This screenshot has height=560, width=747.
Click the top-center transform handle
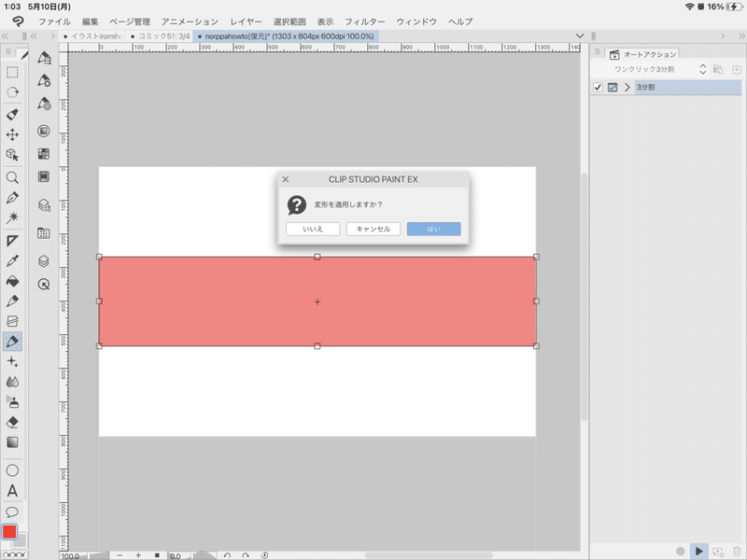pos(317,257)
